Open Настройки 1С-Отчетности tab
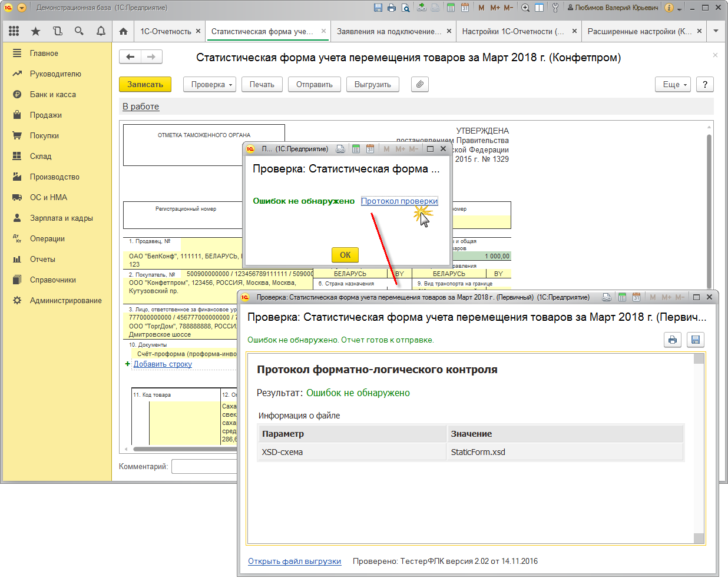 pyautogui.click(x=512, y=31)
